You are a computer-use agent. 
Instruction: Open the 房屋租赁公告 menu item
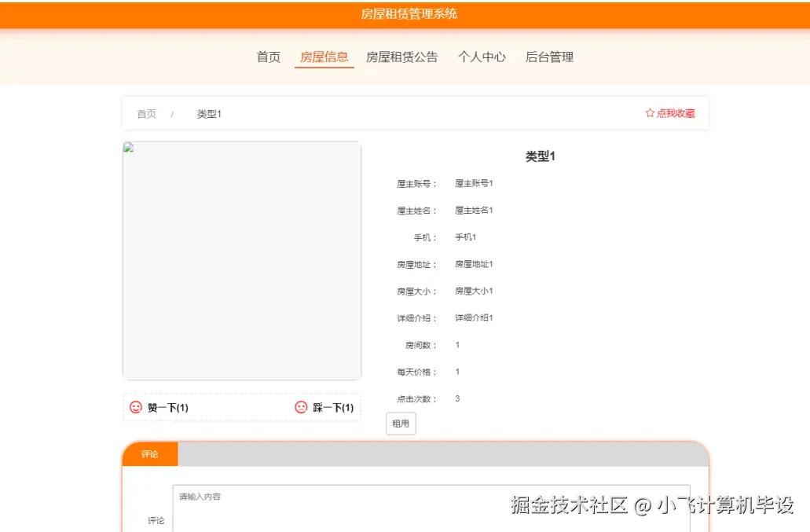coord(402,57)
